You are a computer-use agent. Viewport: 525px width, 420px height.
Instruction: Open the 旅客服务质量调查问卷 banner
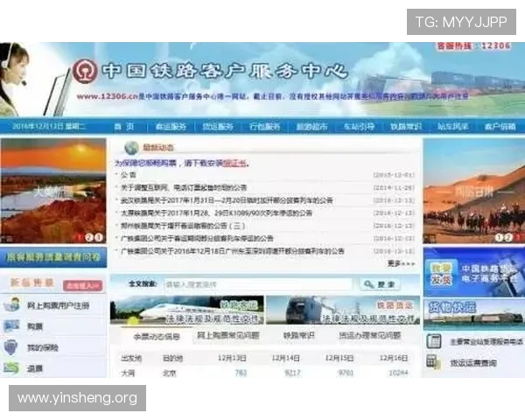(53, 257)
